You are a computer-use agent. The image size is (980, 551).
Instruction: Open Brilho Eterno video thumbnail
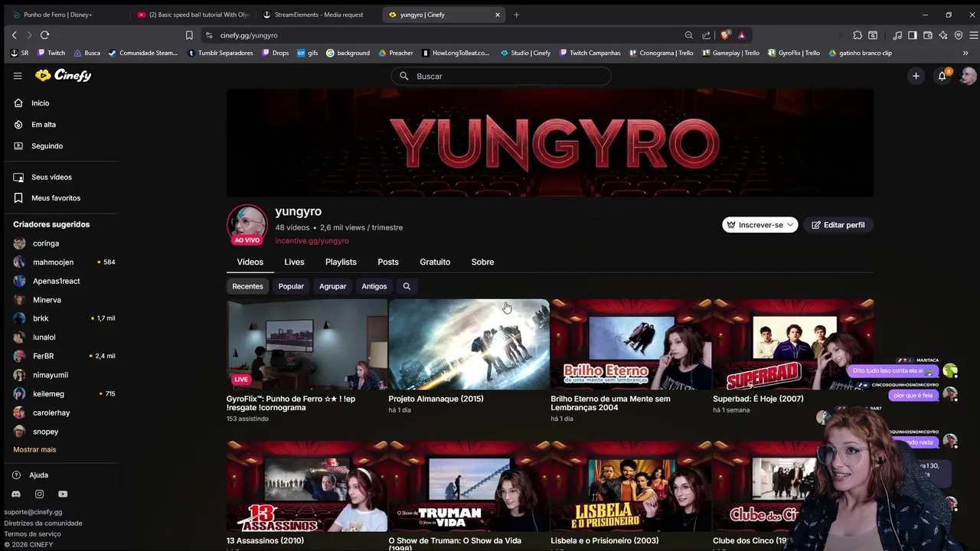[631, 344]
